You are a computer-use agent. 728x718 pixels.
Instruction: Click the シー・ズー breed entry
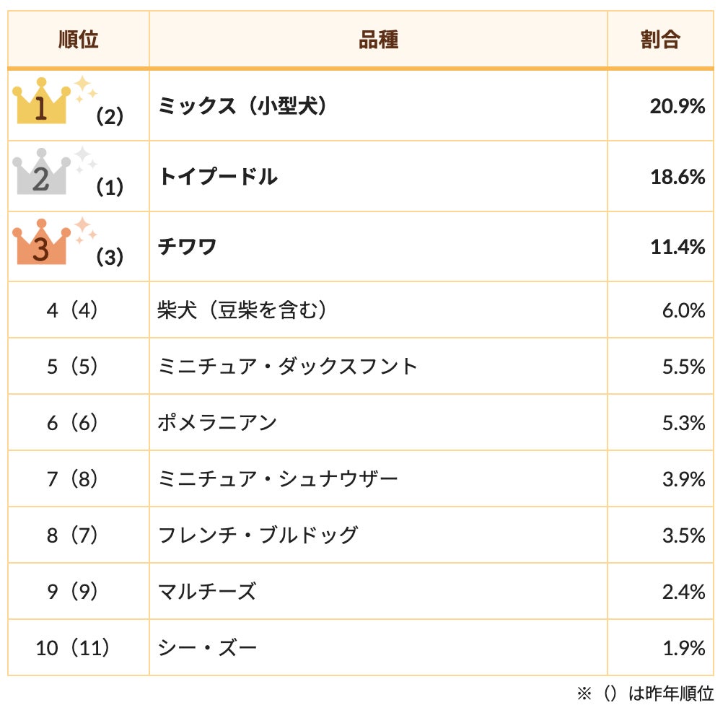tap(207, 648)
